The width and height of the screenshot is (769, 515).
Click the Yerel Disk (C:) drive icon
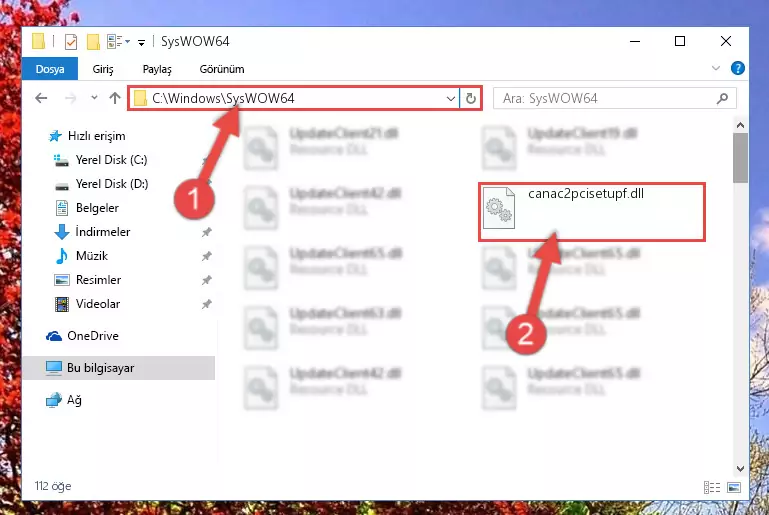pyautogui.click(x=61, y=160)
